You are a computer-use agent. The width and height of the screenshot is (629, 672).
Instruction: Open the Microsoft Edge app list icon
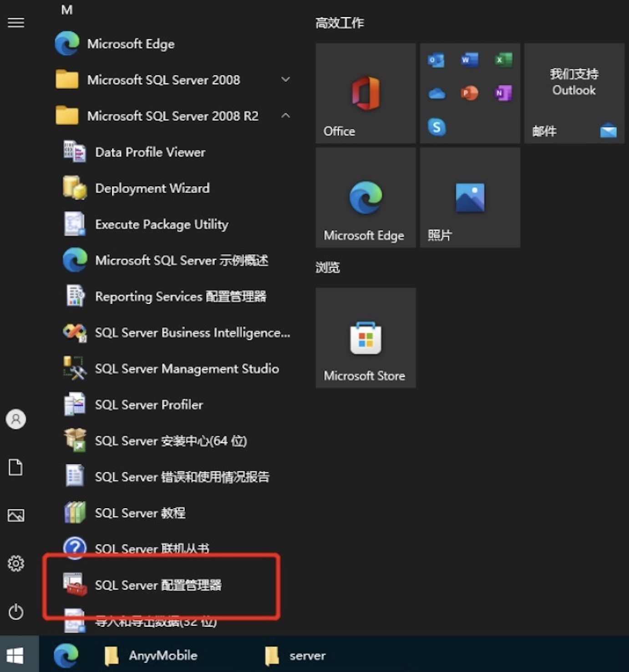pos(67,44)
